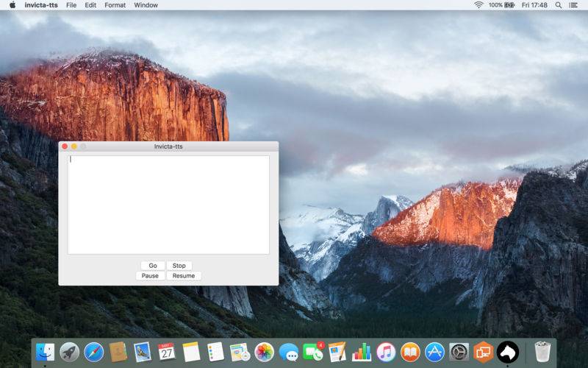Open Numbers bar chart icon in dock
Viewport: 588px width, 368px height.
pos(362,353)
